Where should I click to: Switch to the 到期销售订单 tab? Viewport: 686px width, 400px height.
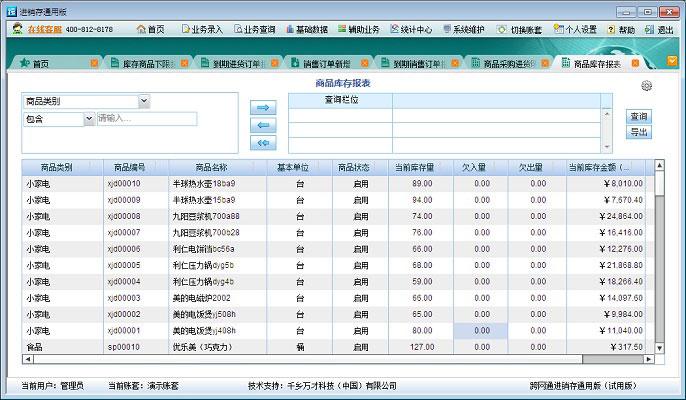[417, 63]
